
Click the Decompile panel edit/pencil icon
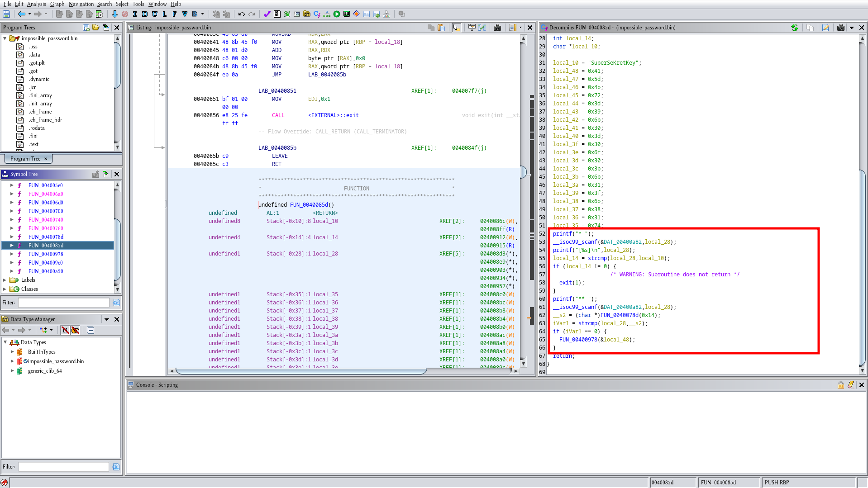825,28
